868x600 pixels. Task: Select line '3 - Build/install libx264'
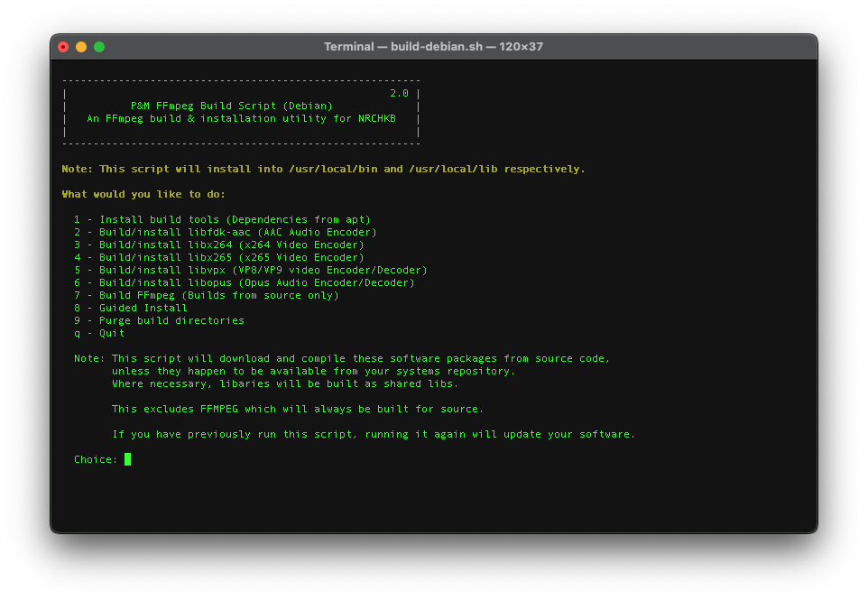[x=219, y=245]
